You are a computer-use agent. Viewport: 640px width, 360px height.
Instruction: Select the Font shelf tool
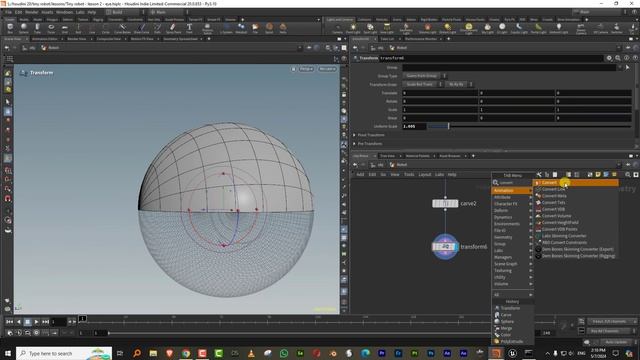point(189,28)
